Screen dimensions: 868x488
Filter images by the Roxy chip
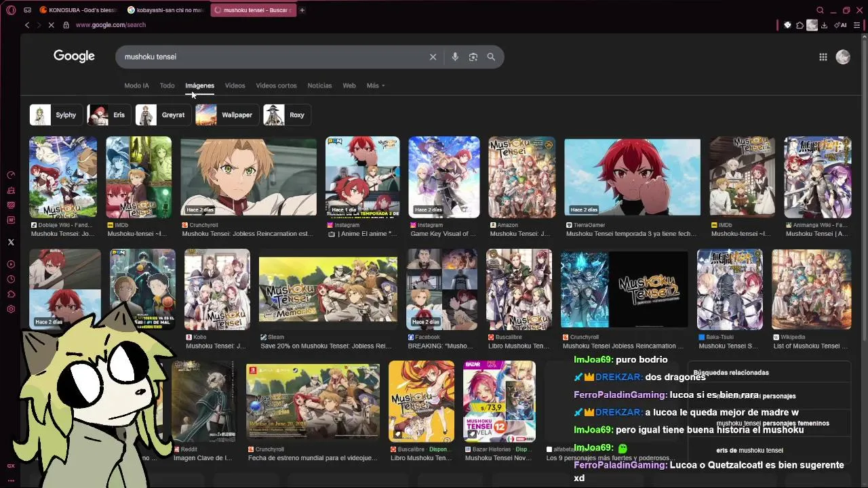point(287,115)
